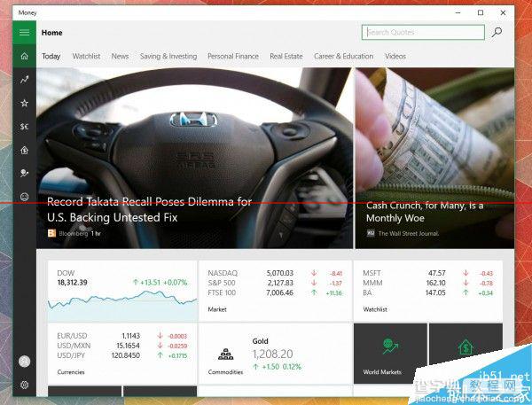Click the house dollar icon dark tile
The width and height of the screenshot is (532, 405).
click(465, 347)
